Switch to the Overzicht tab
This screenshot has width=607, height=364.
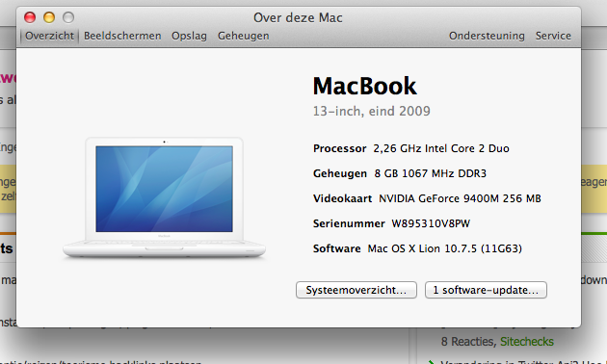click(x=49, y=36)
